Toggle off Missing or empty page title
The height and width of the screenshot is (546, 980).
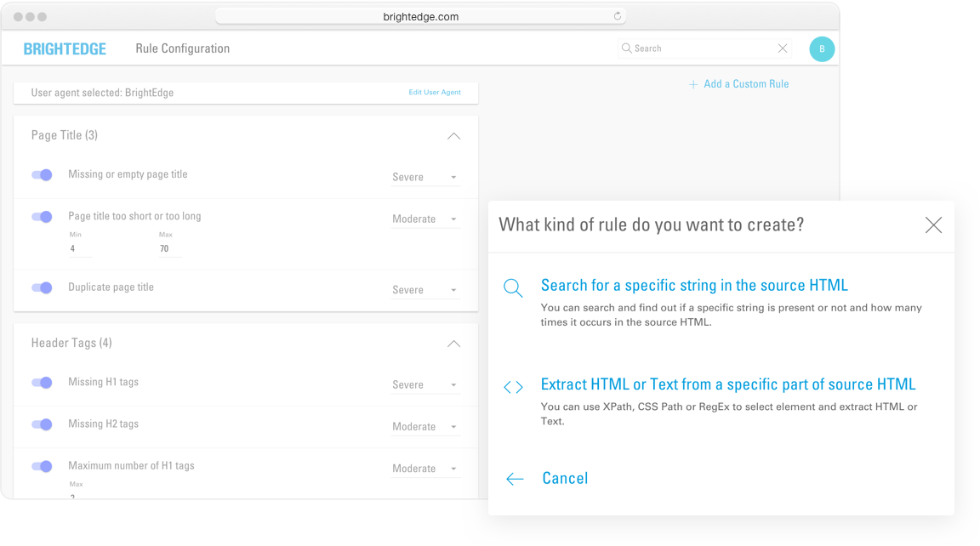point(42,175)
